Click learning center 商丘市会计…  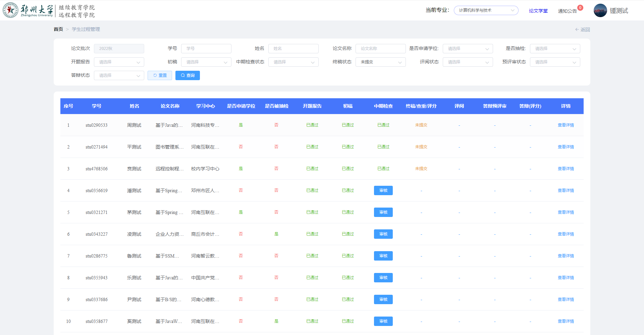tap(205, 234)
